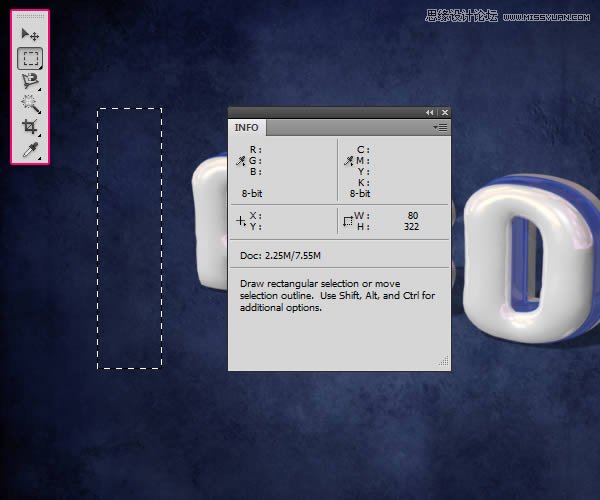This screenshot has width=600, height=500.
Task: Click the width value 80
Action: 413,215
